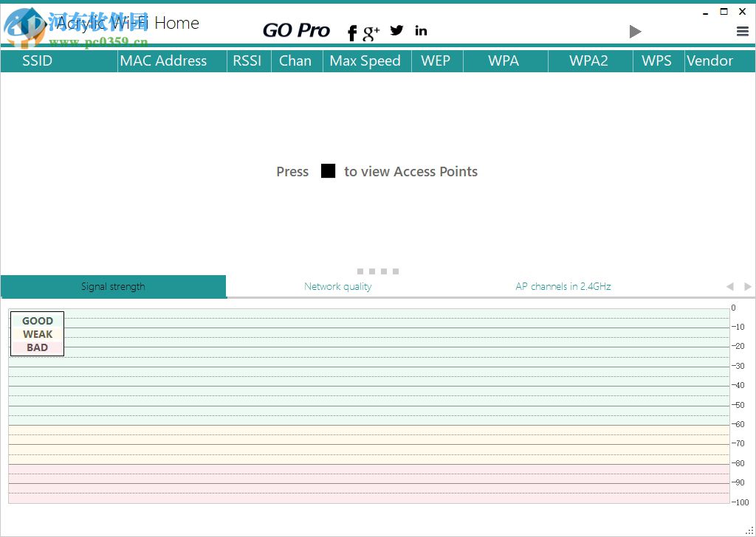Click the Acrylic Wi-Fi logo
The image size is (756, 537).
point(26,23)
